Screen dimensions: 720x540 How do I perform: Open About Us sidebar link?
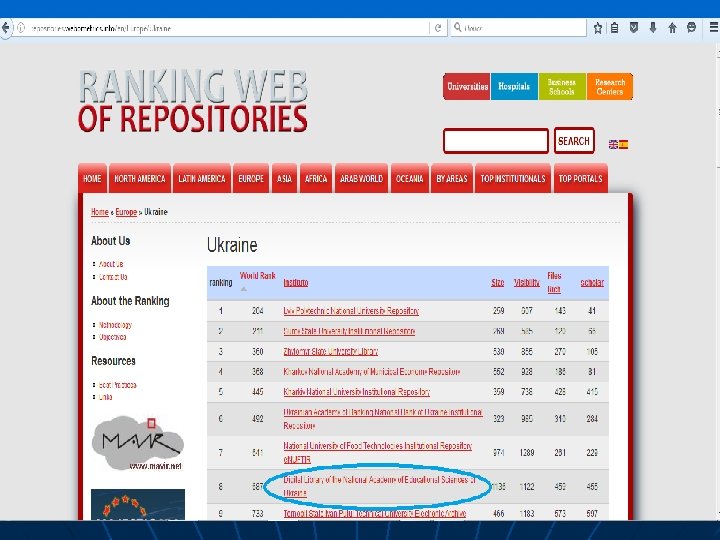tap(111, 264)
